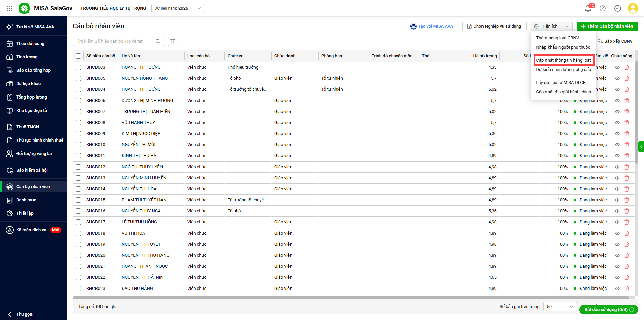The width and height of the screenshot is (644, 320).
Task: Open the notifications bell
Action: point(588,8)
